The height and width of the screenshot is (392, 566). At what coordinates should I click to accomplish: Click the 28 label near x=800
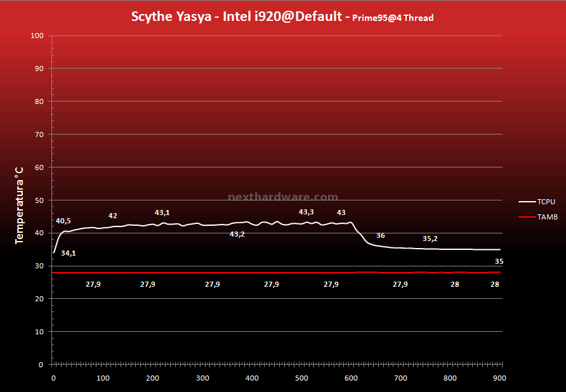pyautogui.click(x=455, y=284)
